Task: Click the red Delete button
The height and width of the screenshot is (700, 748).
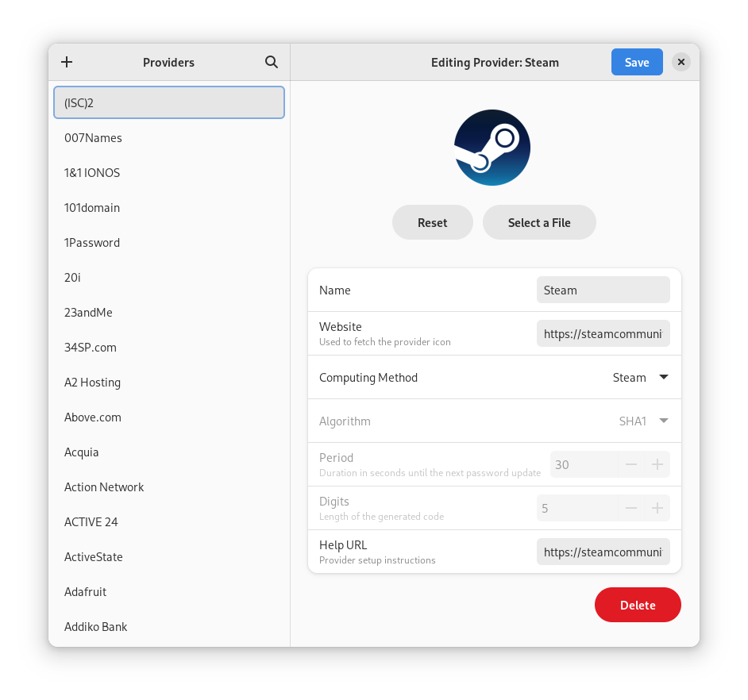Action: coord(637,605)
